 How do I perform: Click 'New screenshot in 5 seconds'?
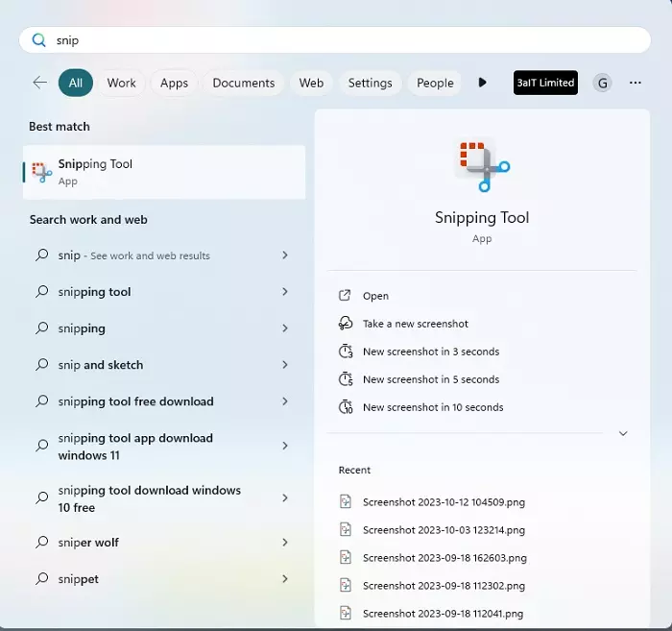click(431, 379)
